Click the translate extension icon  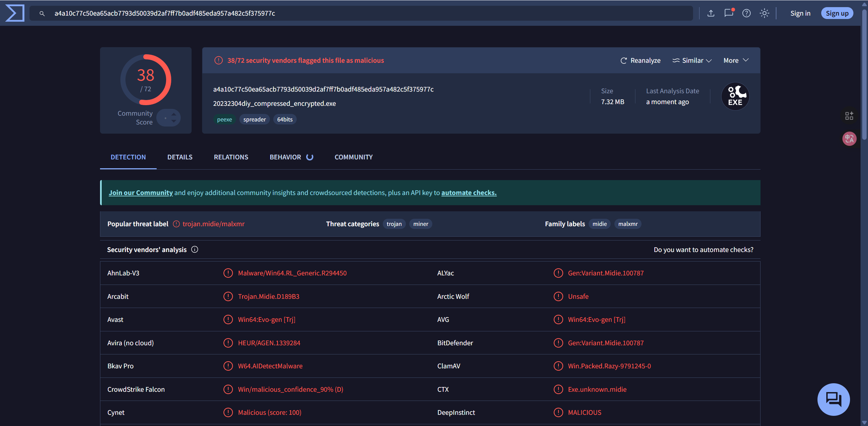pyautogui.click(x=849, y=139)
